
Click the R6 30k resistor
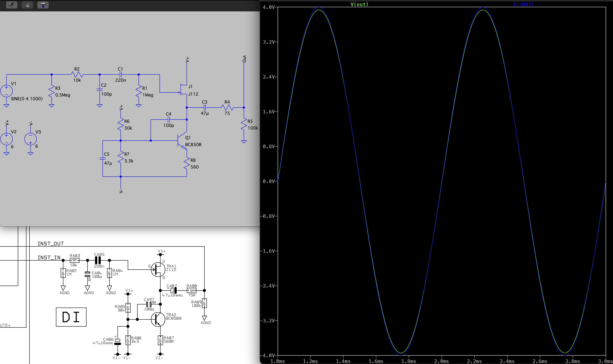pos(121,124)
